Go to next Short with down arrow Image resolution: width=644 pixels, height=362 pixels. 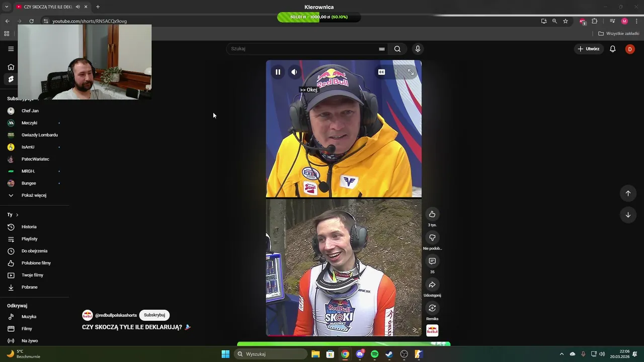click(628, 215)
